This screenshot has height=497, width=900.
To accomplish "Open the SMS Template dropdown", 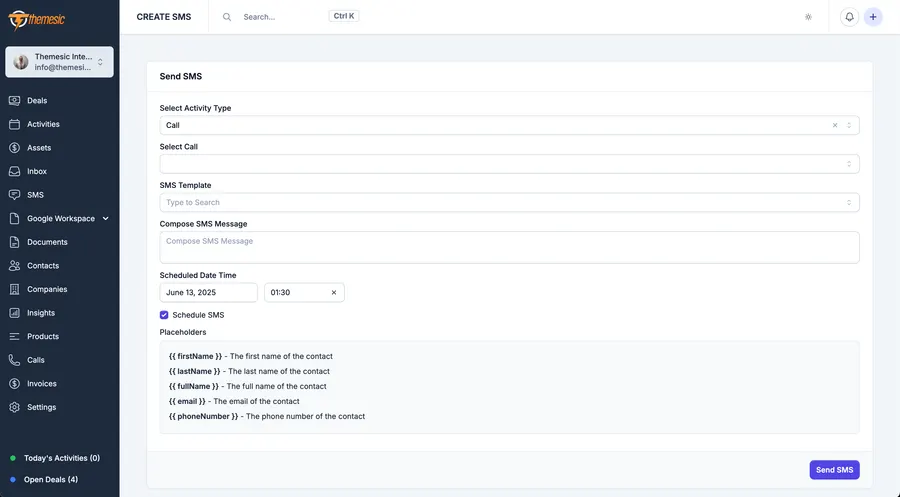I will 509,202.
